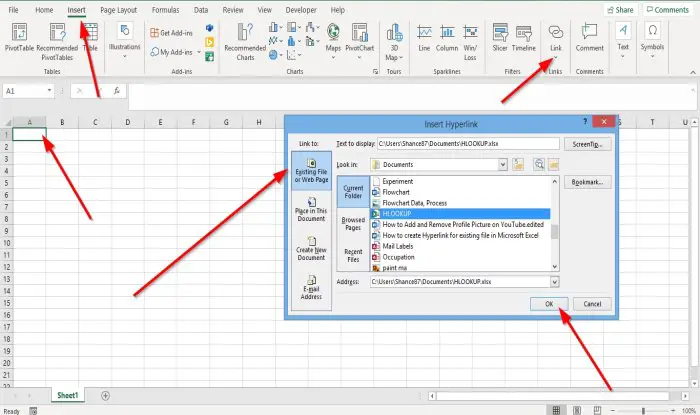
Task: Open the File tab
Action: click(13, 9)
